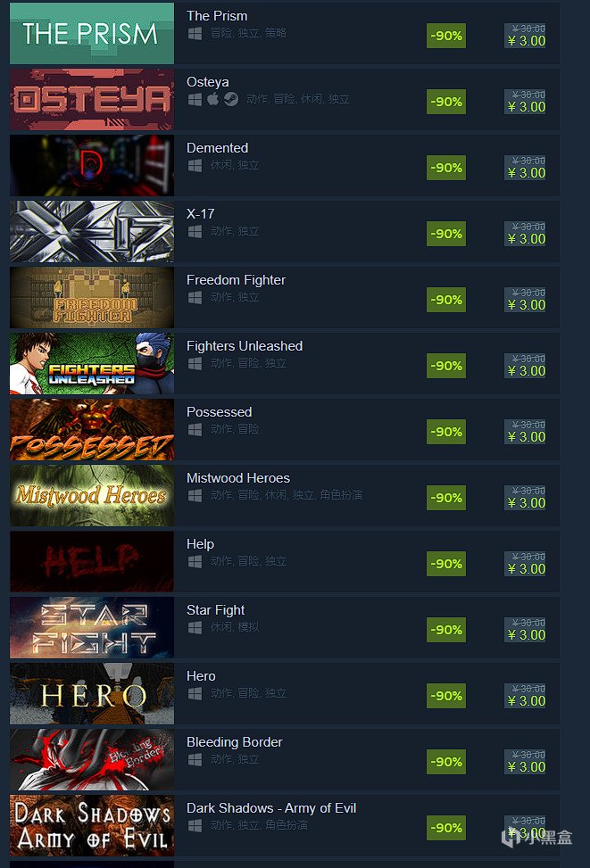This screenshot has width=590, height=868.
Task: Click the Apple platform icon under Osteya
Action: pos(212,99)
